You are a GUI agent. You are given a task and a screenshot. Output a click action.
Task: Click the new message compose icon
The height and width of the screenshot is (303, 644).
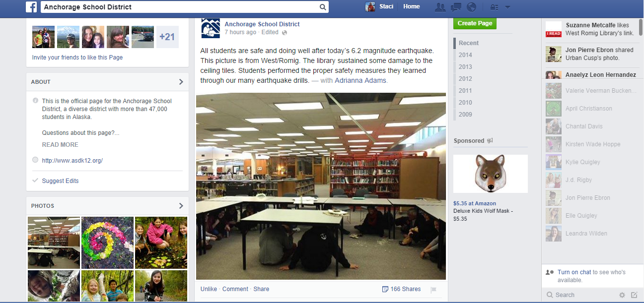[634, 295]
